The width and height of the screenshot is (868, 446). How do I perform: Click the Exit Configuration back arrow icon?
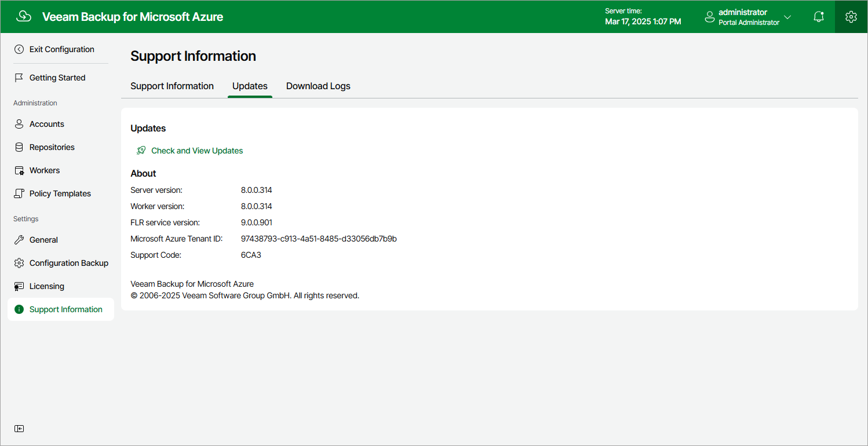(x=19, y=49)
